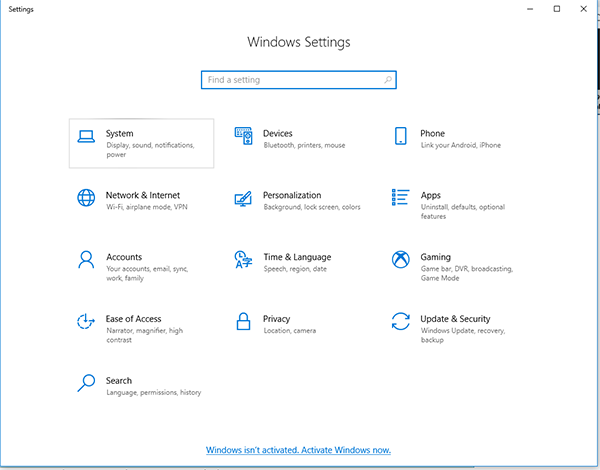Open the Gaming Xbox icon
The height and width of the screenshot is (470, 600).
click(x=401, y=259)
